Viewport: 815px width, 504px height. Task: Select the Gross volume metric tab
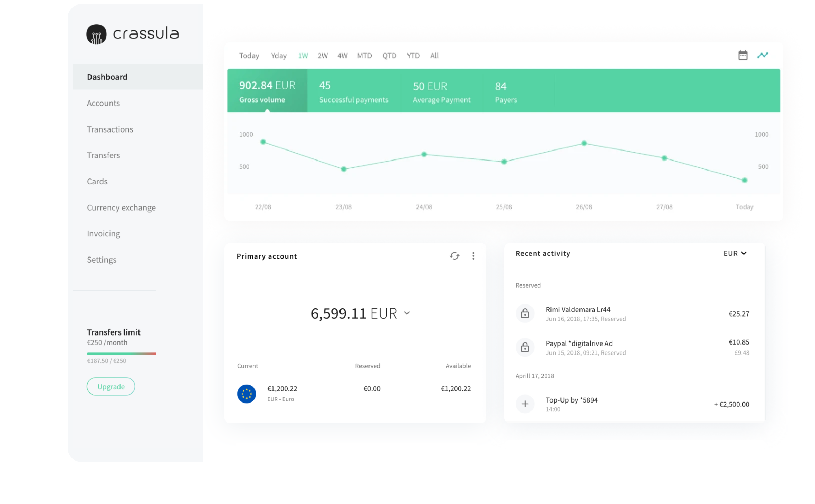pos(267,90)
